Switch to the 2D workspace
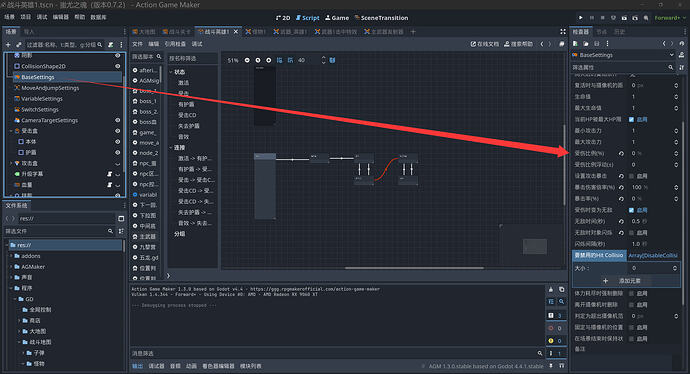 point(283,18)
